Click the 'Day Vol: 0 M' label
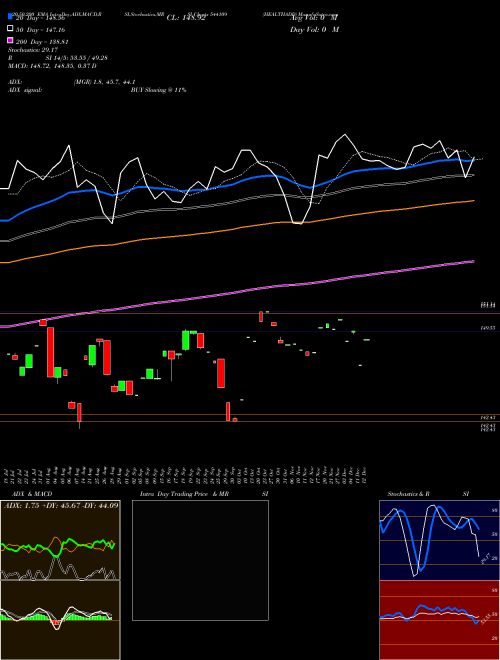Viewport: 500px width, 660px height. [314, 29]
